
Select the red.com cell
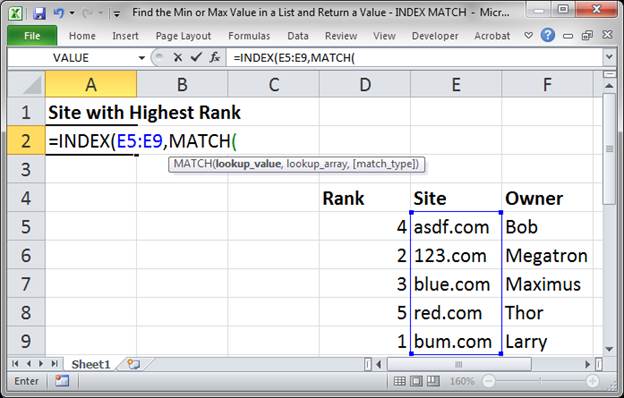pyautogui.click(x=456, y=312)
